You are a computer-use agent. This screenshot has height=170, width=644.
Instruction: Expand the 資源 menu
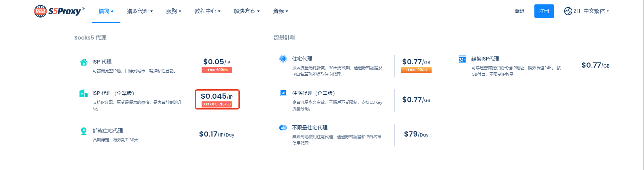point(280,11)
